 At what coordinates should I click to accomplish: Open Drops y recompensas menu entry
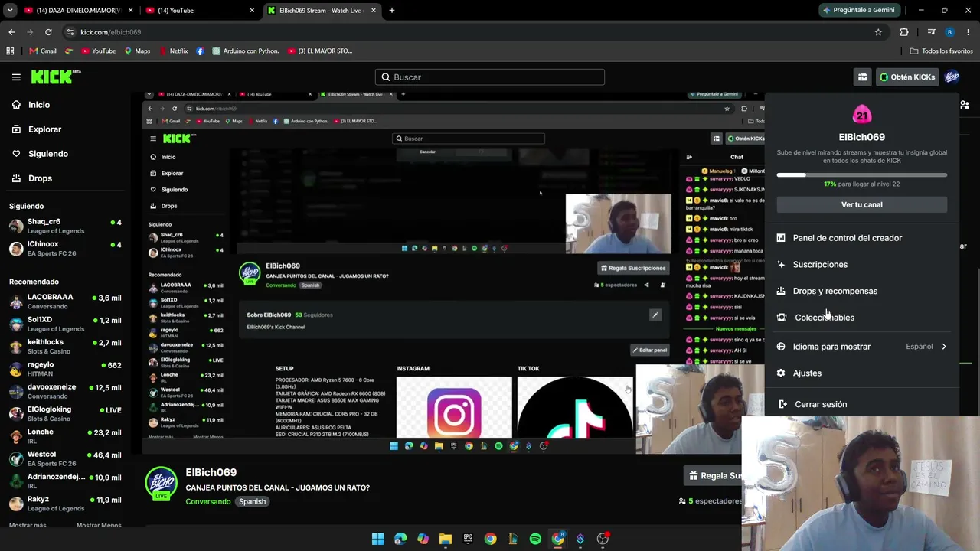pyautogui.click(x=862, y=291)
